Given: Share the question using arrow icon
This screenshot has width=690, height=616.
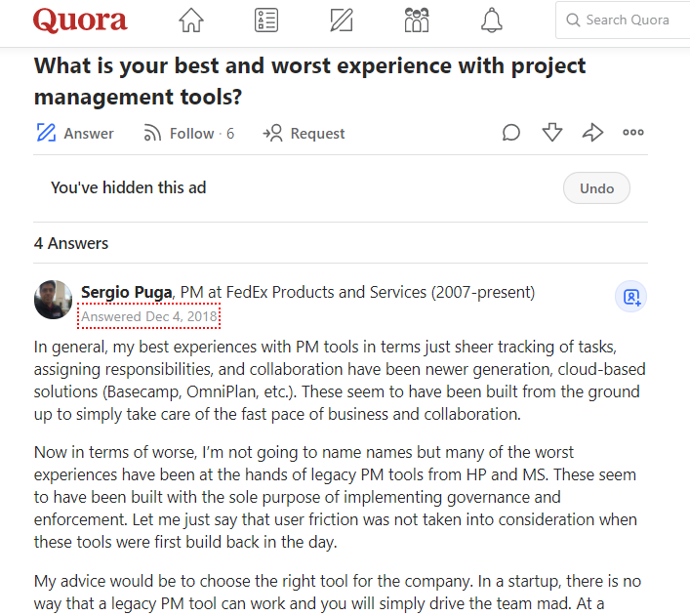Looking at the screenshot, I should coord(592,133).
